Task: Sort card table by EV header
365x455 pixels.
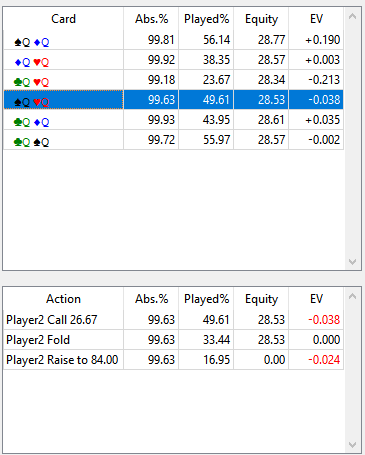Action: point(316,19)
